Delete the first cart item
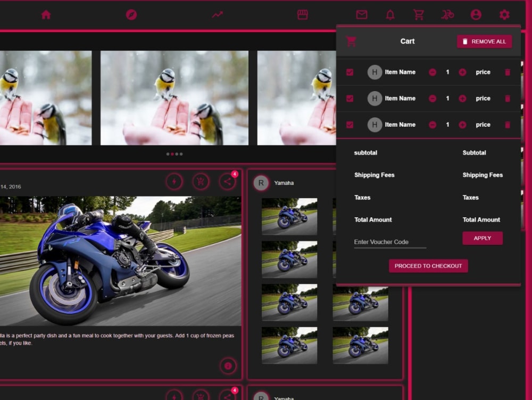The width and height of the screenshot is (532, 400). (x=508, y=72)
